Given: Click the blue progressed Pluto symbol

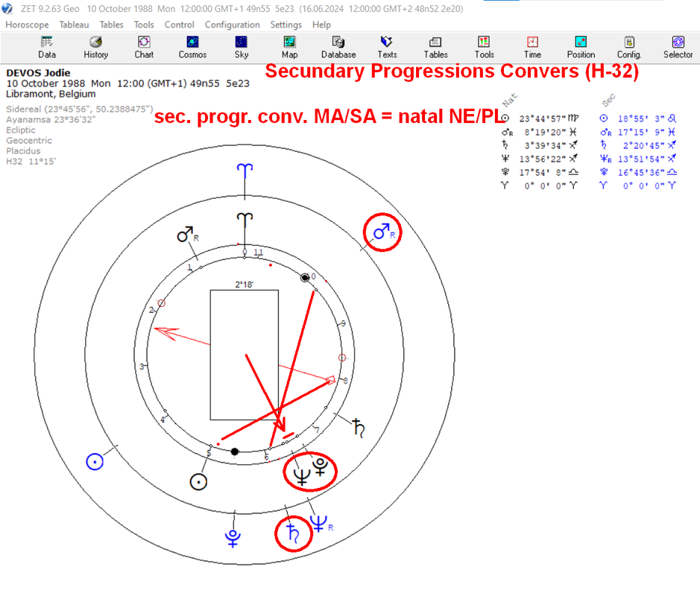Looking at the screenshot, I should pyautogui.click(x=233, y=539).
